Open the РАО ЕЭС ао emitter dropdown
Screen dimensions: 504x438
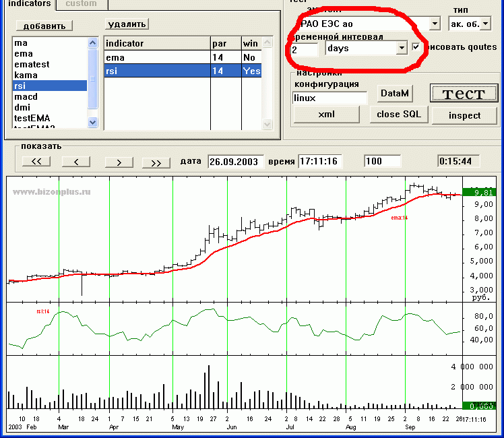[435, 24]
